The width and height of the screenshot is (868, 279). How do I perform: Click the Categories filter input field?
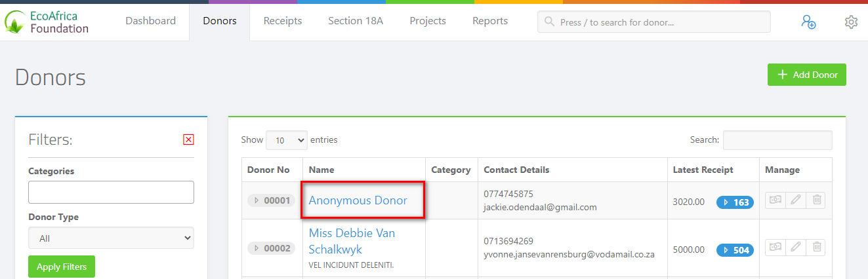tap(111, 193)
